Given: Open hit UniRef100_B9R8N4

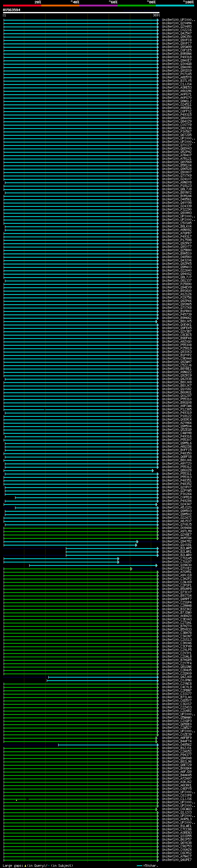Looking at the screenshot, I should pos(177,54).
